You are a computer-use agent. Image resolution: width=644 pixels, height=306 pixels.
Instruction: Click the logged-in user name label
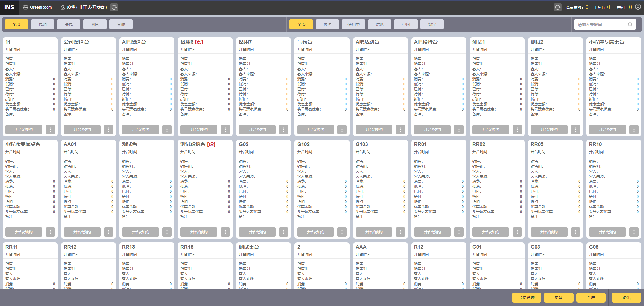87,7
